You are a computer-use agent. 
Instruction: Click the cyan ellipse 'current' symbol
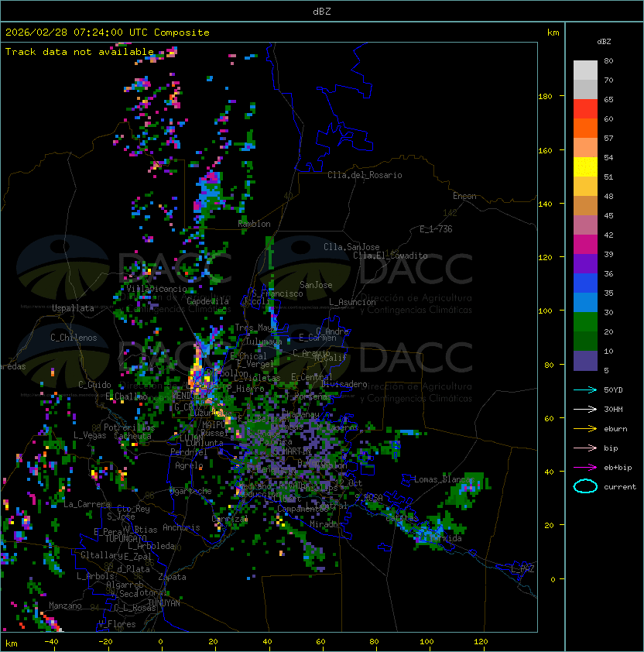coord(585,486)
